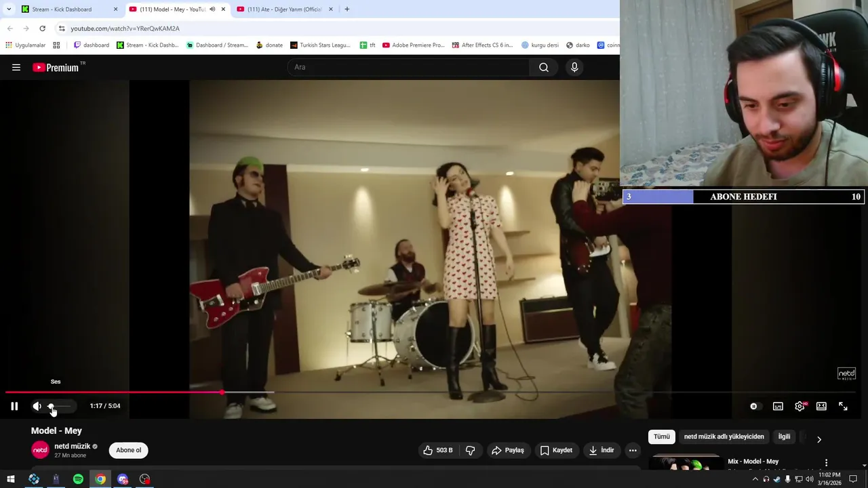Close the Model - Mey tab
This screenshot has width=868, height=488.
223,9
